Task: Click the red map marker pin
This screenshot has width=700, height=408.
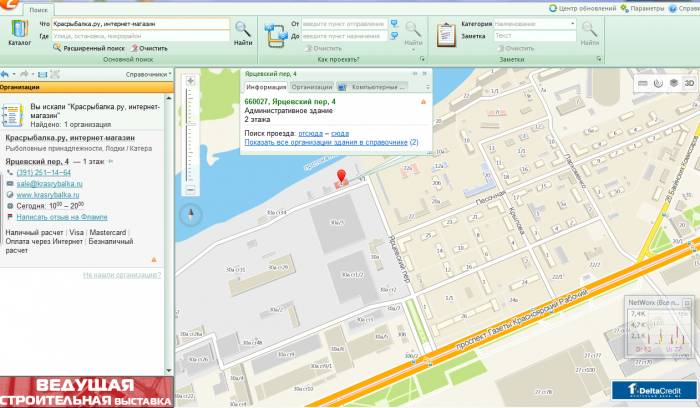Action: click(x=342, y=177)
